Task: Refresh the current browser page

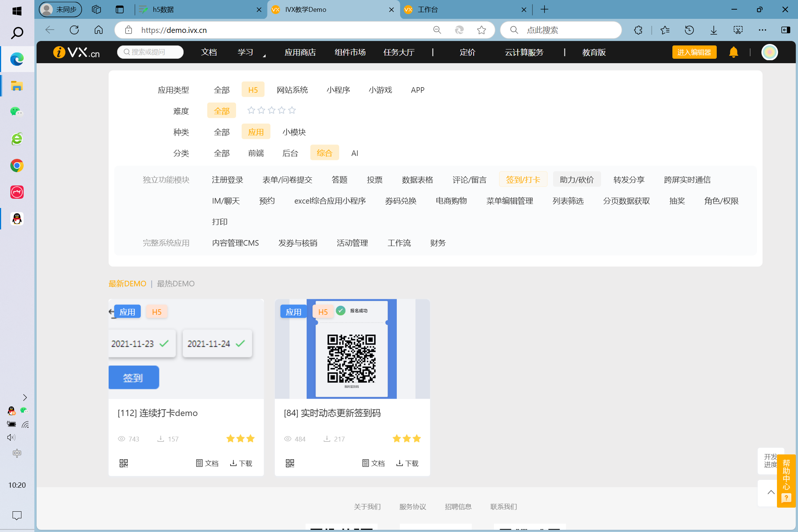Action: pyautogui.click(x=74, y=30)
